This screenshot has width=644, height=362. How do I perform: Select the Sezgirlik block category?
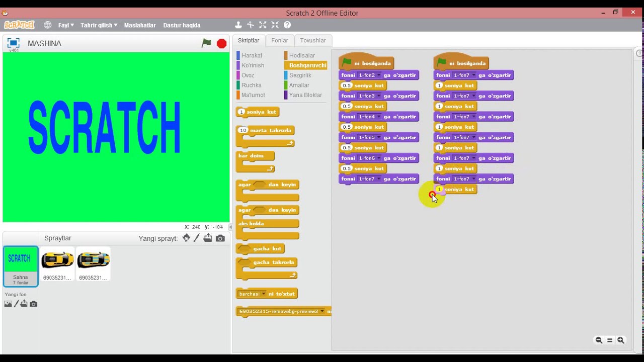tap(300, 75)
